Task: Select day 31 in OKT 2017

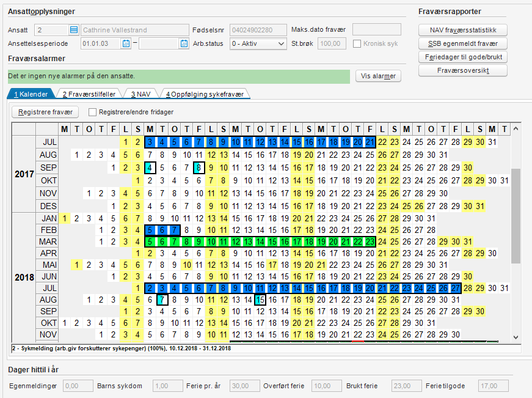Action: coord(504,181)
